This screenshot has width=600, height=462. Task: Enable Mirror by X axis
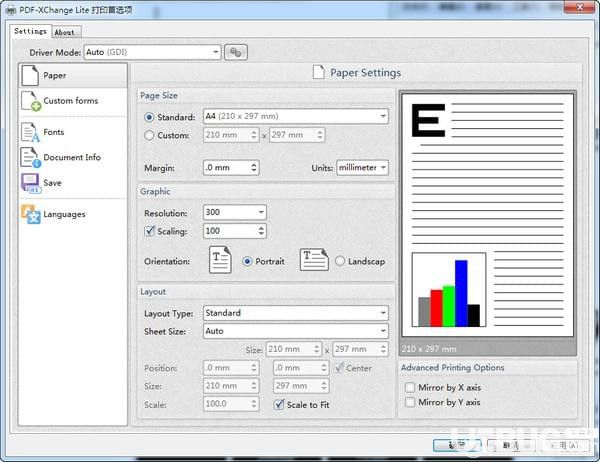coord(410,387)
